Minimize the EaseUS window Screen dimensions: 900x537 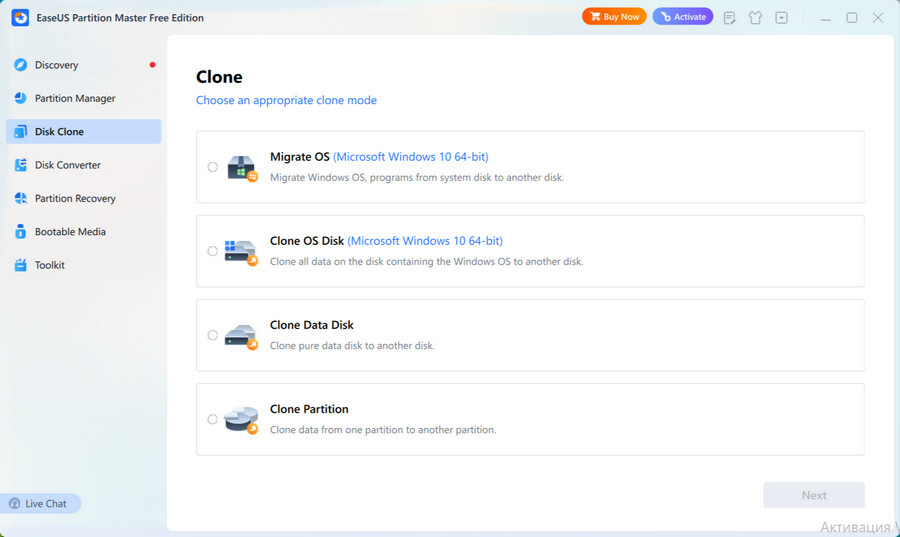(x=825, y=18)
